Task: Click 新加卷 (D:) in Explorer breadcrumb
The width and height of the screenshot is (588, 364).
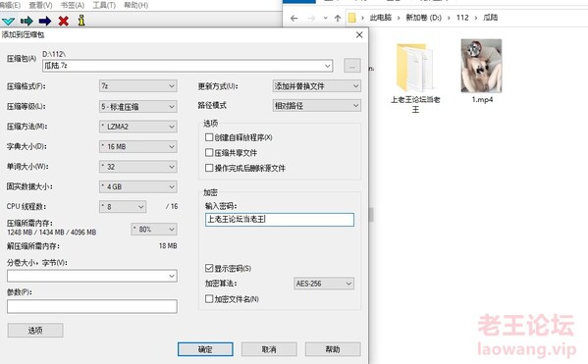Action: 423,18
